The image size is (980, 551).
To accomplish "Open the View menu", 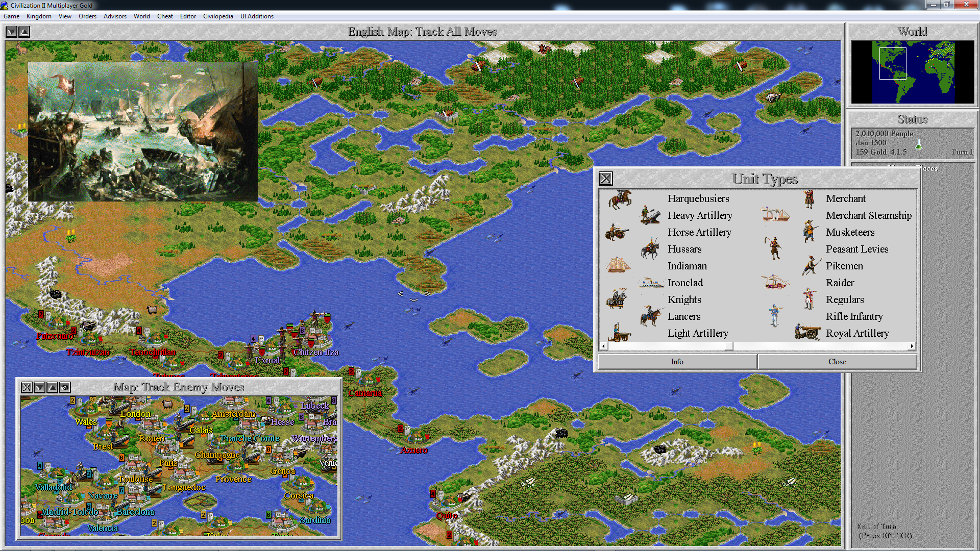I will (x=65, y=16).
